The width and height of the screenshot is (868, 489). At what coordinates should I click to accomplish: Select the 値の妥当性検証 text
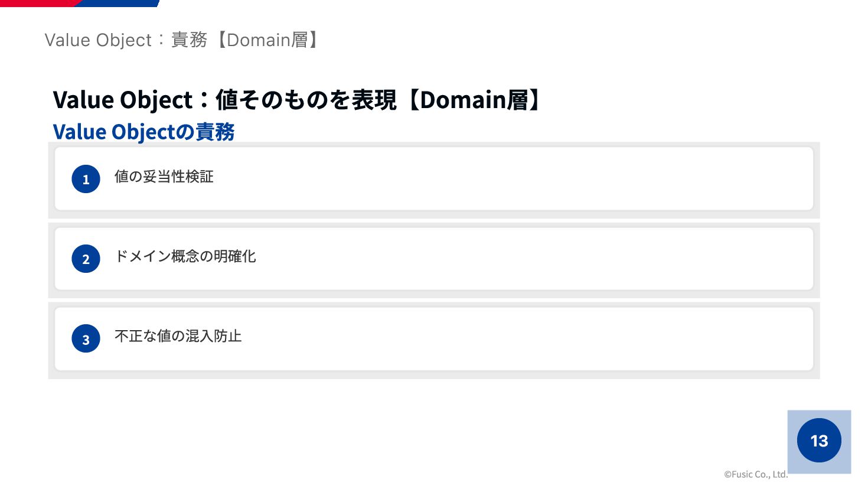pyautogui.click(x=164, y=177)
